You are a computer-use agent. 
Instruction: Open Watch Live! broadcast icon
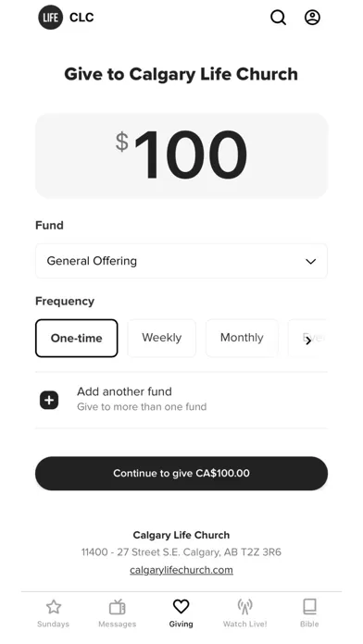coord(245,607)
